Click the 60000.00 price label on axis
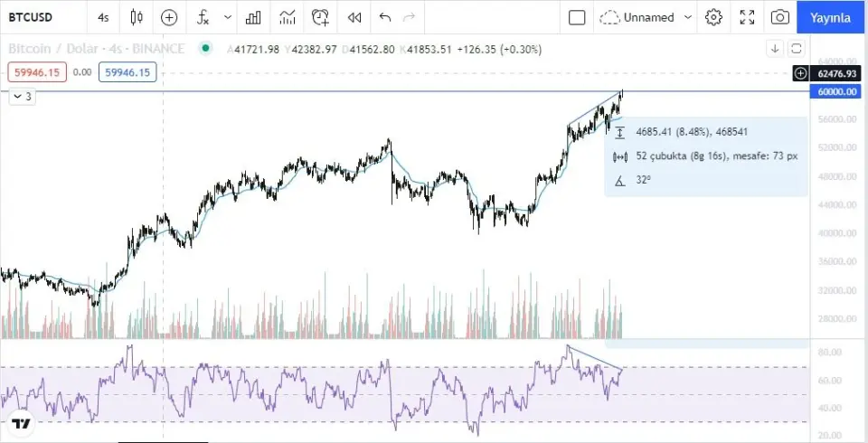This screenshot has height=443, width=868. pos(836,92)
